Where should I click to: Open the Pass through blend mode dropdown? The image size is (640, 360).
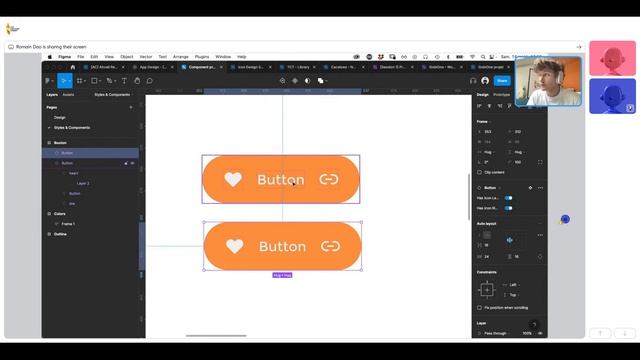tap(495, 333)
